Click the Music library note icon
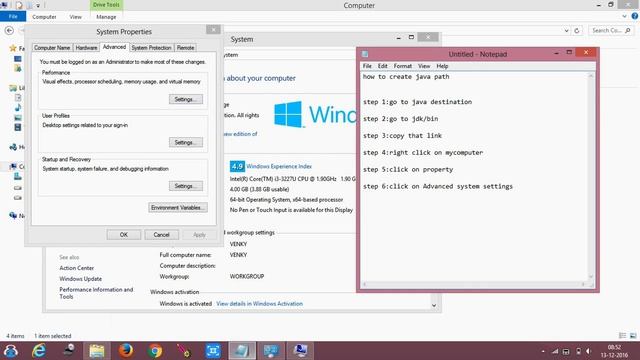Viewport: 640px width, 360px height. point(18,107)
